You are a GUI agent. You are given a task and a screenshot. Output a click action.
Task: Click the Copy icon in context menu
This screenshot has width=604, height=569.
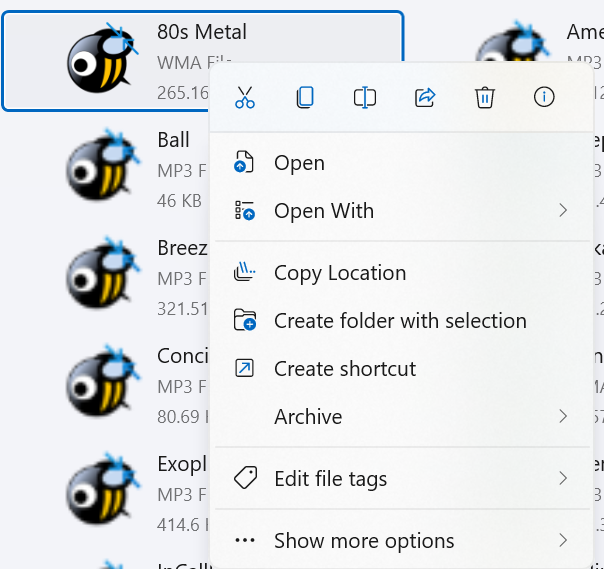coord(305,97)
